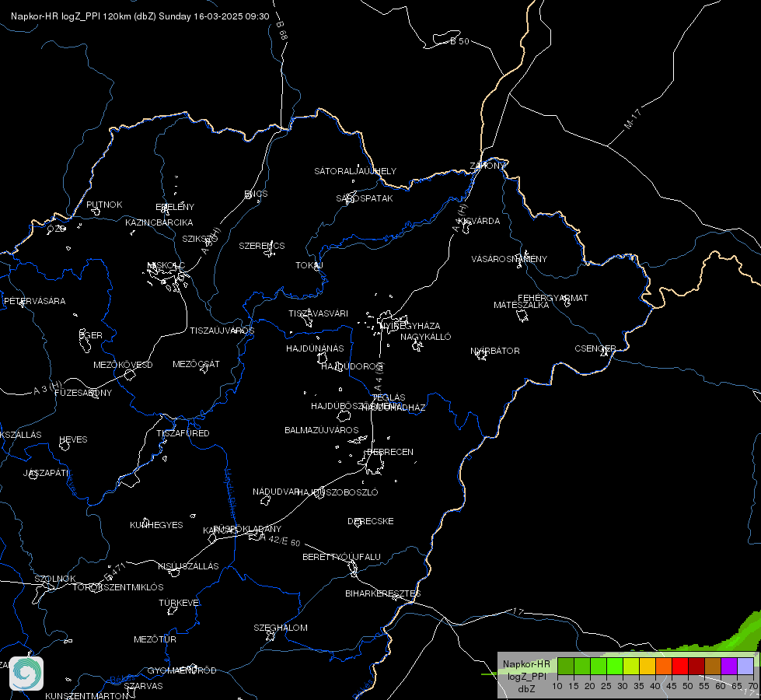
Task: Click the PÉTERVÁSÁRA town label
Action: 34,301
